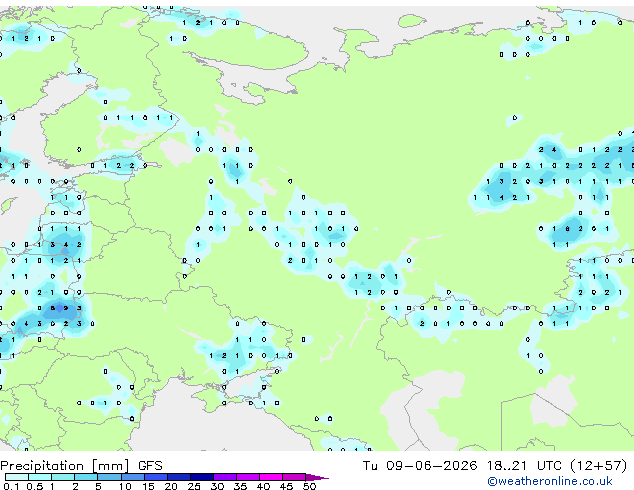Select the legend swatch between 40 and 45
634x490 pixels.
271,477
